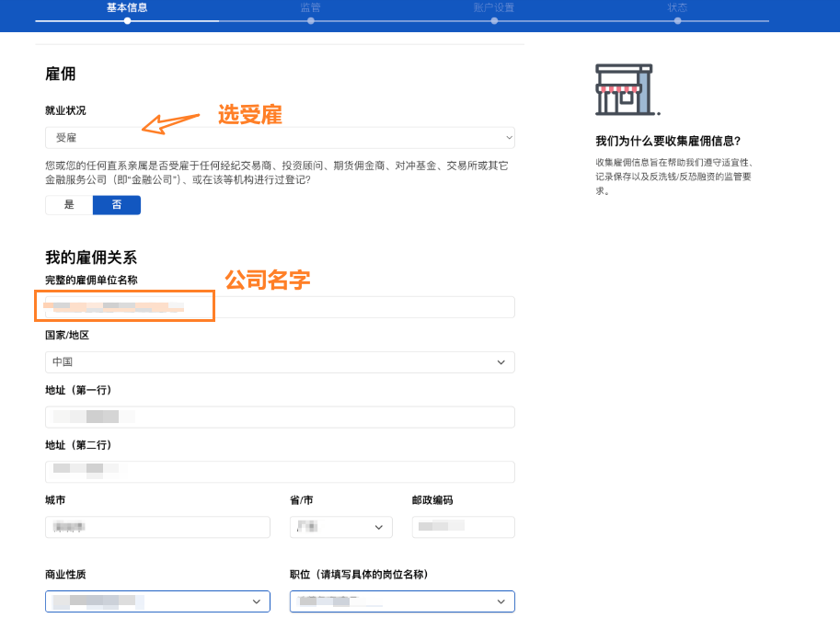Image resolution: width=840 pixels, height=641 pixels.
Task: Open the 职位 dropdown
Action: (x=402, y=601)
